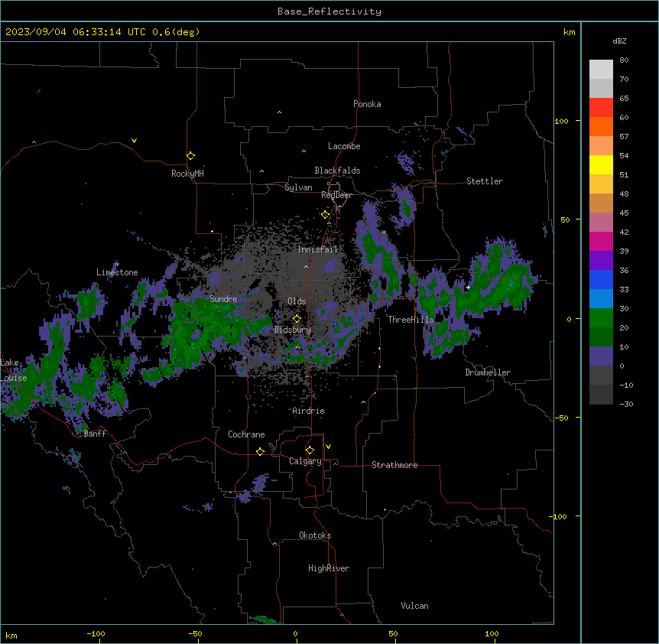
Task: Click the -100 tick on bottom axis
Action: (x=96, y=633)
